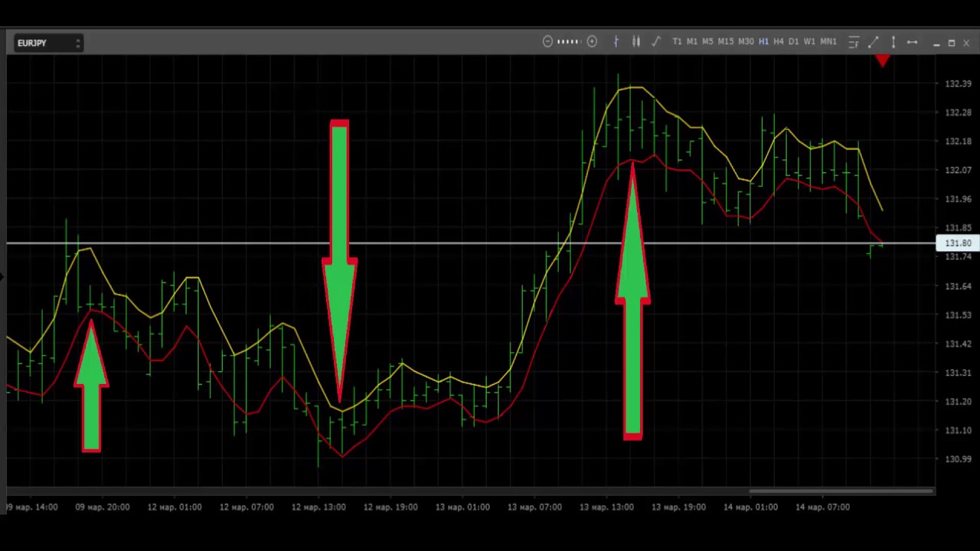Open the EURJPY symbol selector
Viewport: 980px width, 551px height.
[x=47, y=43]
